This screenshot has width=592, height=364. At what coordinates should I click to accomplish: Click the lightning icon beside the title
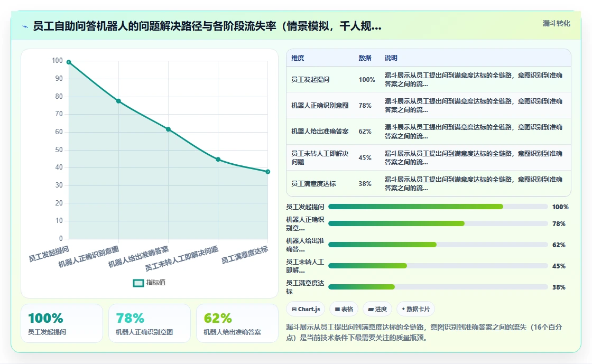[x=25, y=27]
